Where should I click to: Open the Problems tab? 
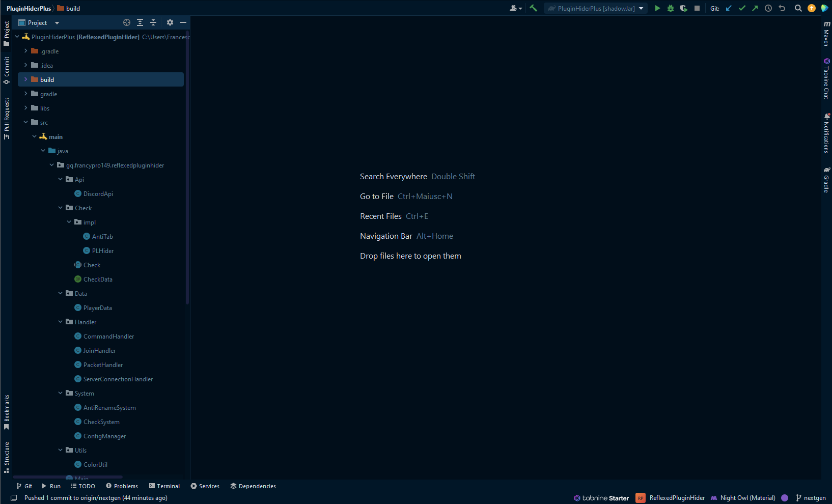click(122, 486)
